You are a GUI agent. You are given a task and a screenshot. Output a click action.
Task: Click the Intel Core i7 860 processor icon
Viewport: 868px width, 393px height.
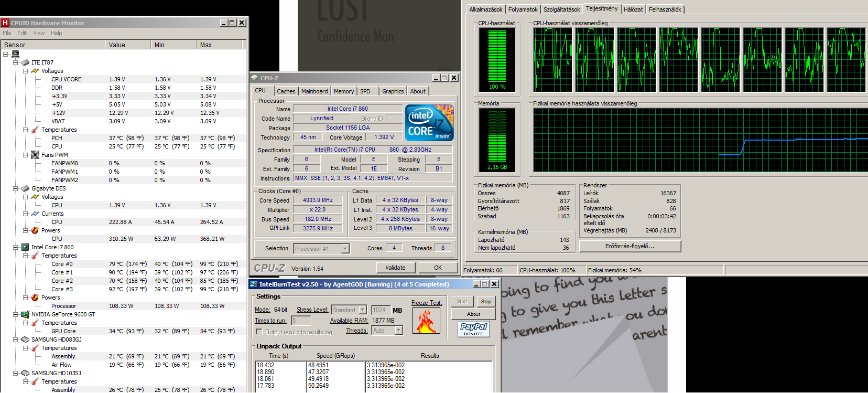tap(25, 247)
